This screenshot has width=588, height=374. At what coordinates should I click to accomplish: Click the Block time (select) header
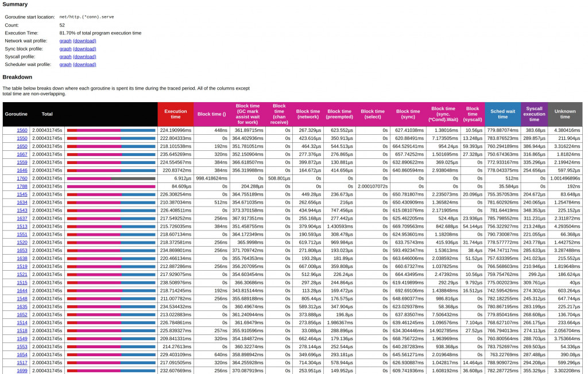pos(373,114)
